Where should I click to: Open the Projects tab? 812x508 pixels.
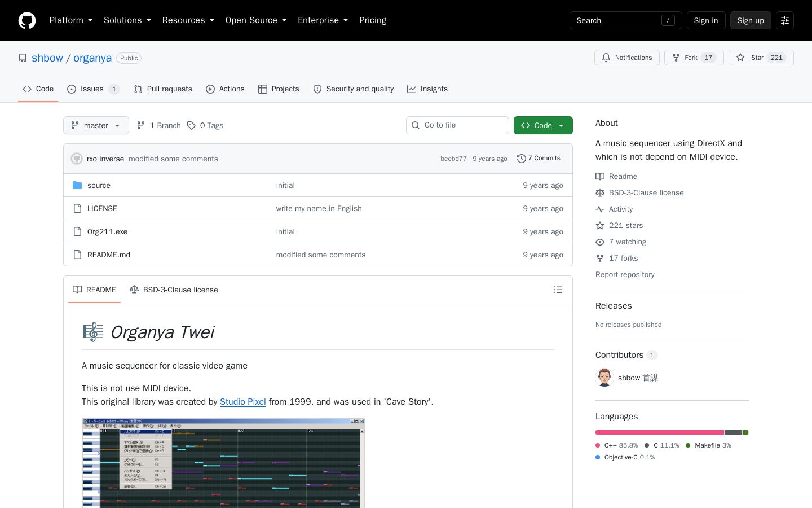pyautogui.click(x=279, y=89)
